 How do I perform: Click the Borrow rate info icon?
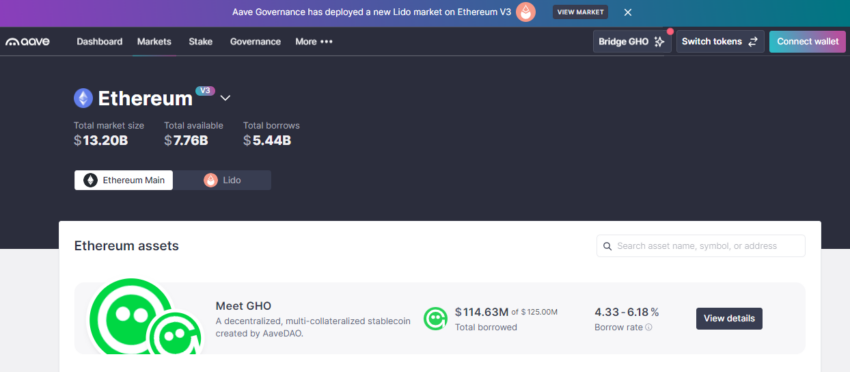pyautogui.click(x=649, y=328)
